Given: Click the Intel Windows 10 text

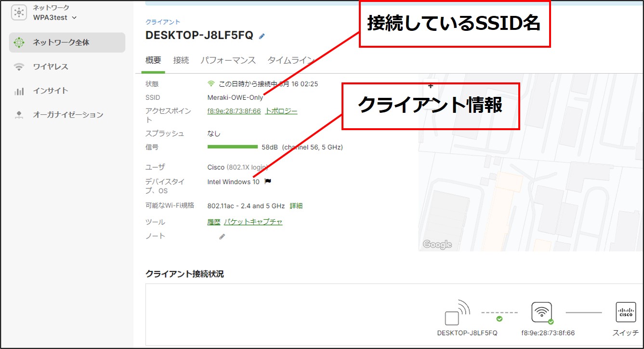Looking at the screenshot, I should click(x=233, y=182).
